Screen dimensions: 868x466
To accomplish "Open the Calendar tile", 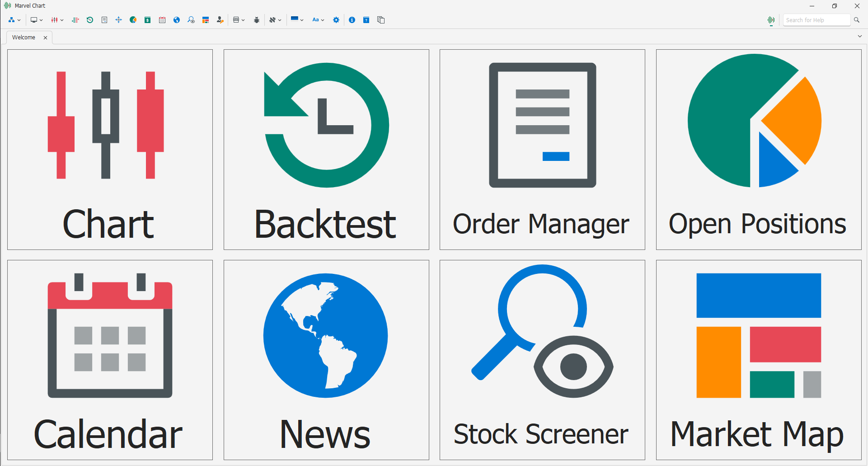I will (x=110, y=360).
